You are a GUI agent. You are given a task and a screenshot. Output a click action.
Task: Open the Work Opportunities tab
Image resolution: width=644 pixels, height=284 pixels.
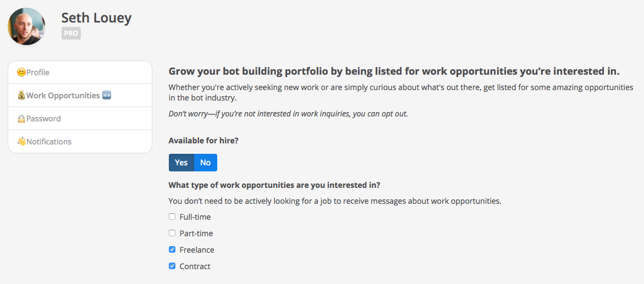tap(80, 96)
